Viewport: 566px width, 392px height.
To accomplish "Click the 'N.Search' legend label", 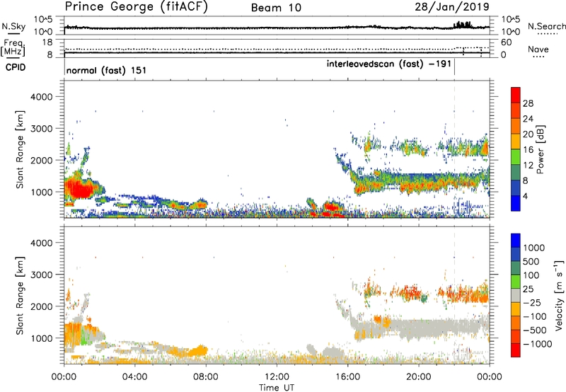I will pyautogui.click(x=546, y=26).
